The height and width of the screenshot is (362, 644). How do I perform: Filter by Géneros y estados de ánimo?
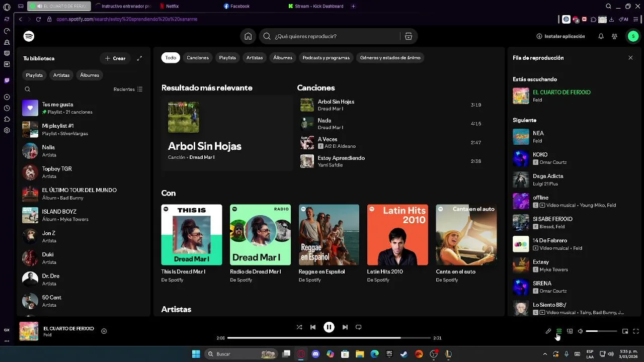coord(390,58)
